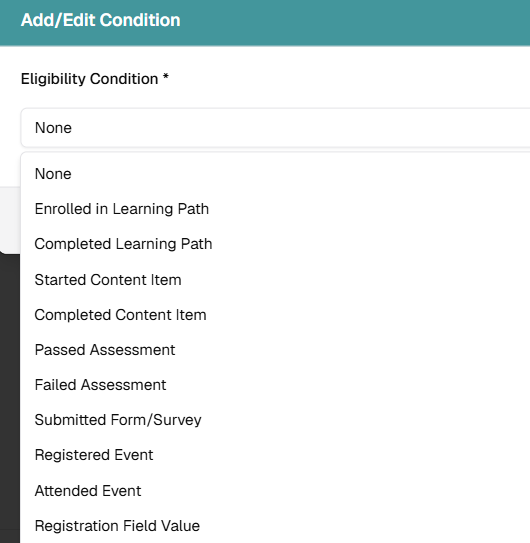Pick the Failed Assessment option
This screenshot has width=530, height=543.
click(x=275, y=385)
